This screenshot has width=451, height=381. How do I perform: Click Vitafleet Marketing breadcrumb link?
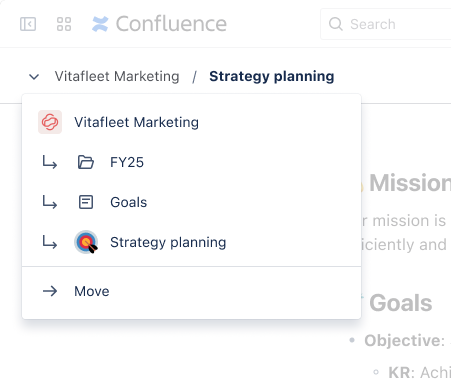point(117,76)
